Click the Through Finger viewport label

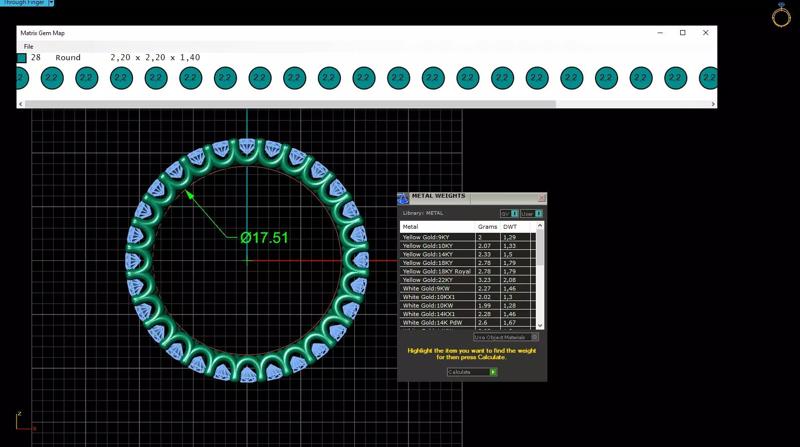pyautogui.click(x=24, y=3)
